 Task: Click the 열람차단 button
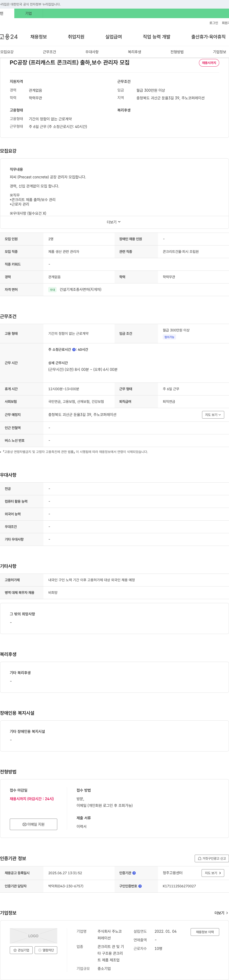46,950
